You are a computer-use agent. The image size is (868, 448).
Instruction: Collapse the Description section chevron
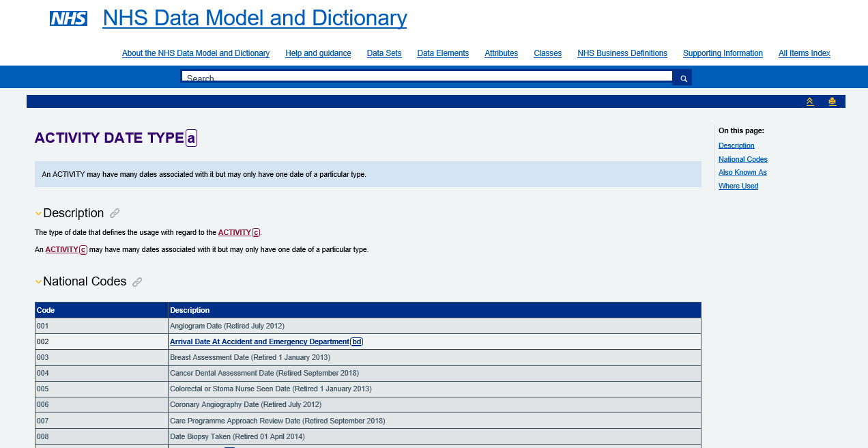click(38, 214)
